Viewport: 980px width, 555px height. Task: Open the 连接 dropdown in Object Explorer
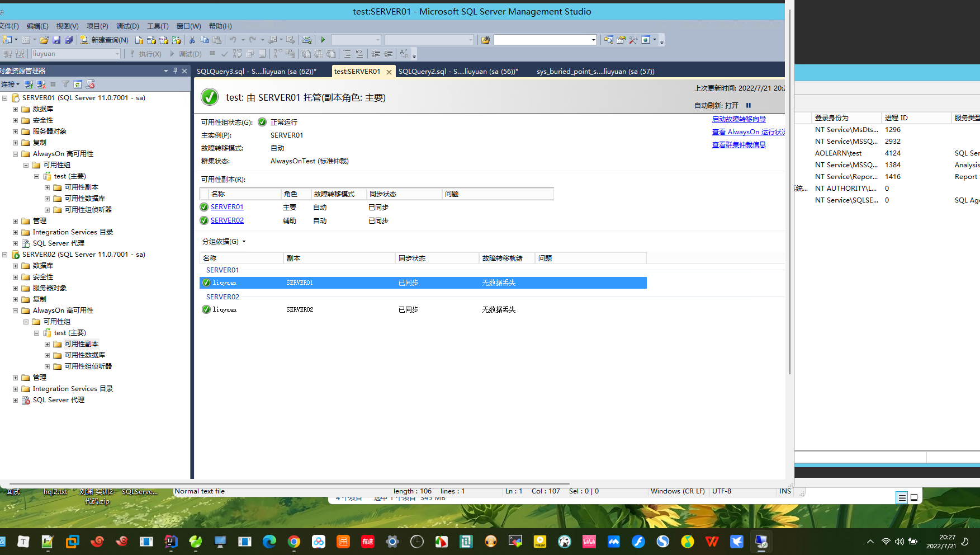(11, 84)
